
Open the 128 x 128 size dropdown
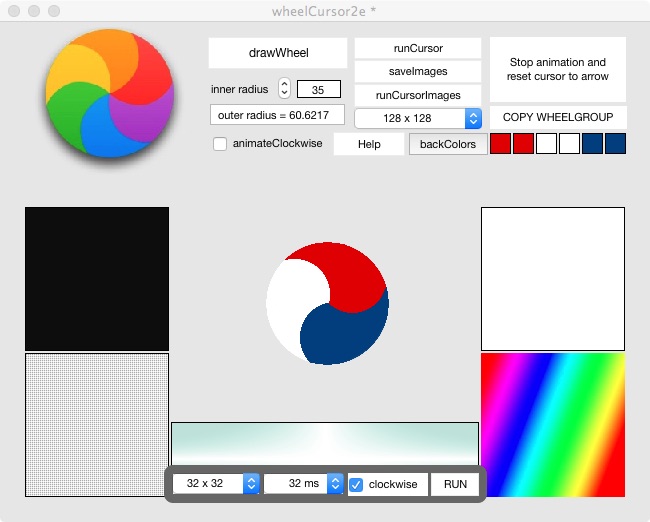[x=418, y=119]
